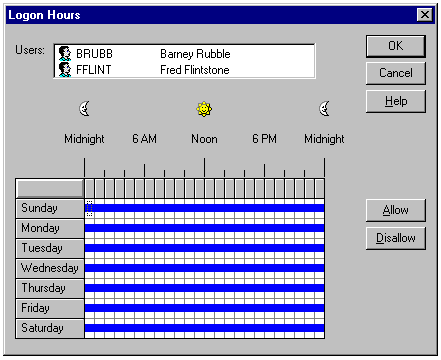
Task: Select the Wednesday cell for the noon hour
Action: (x=209, y=269)
